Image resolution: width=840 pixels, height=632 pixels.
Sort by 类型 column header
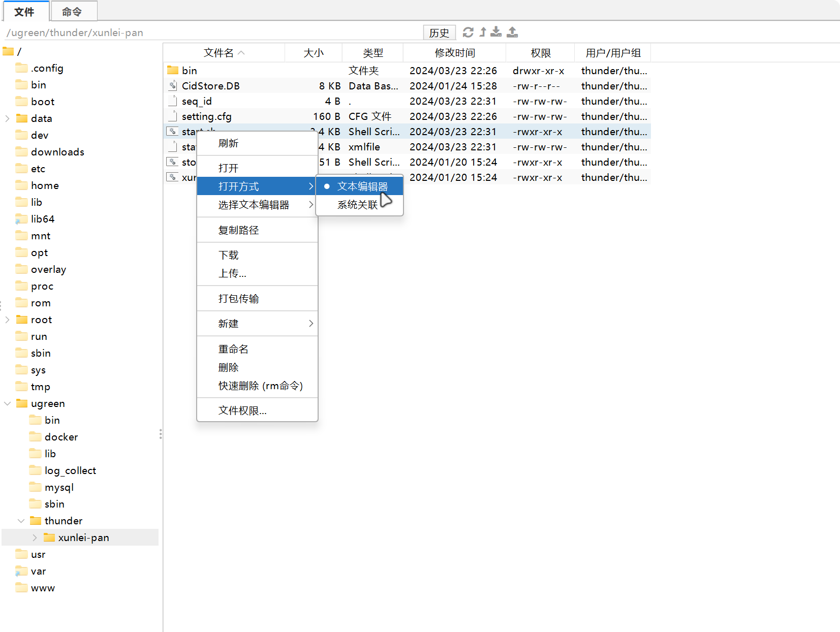(x=373, y=53)
